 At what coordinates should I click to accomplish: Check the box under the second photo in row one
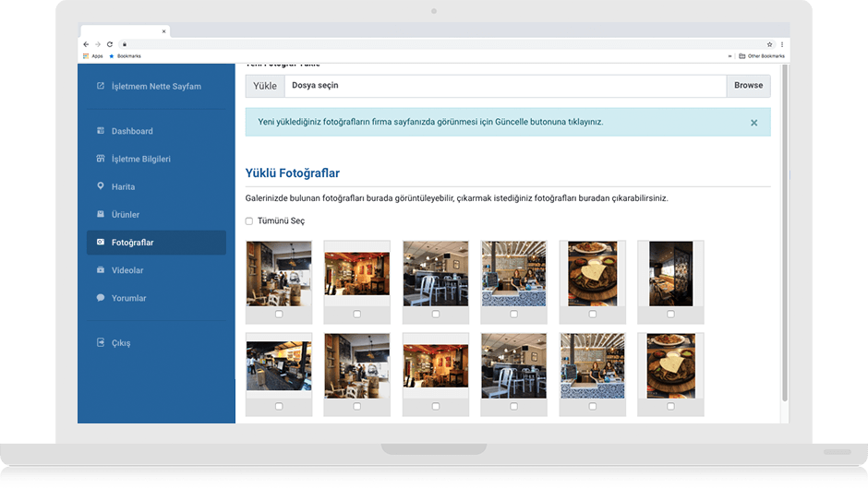(357, 314)
